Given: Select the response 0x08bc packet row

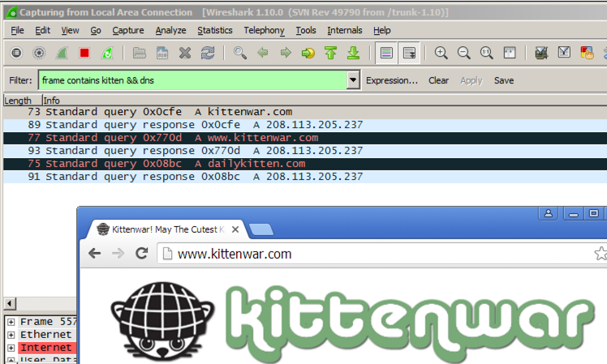Looking at the screenshot, I should click(x=305, y=177).
